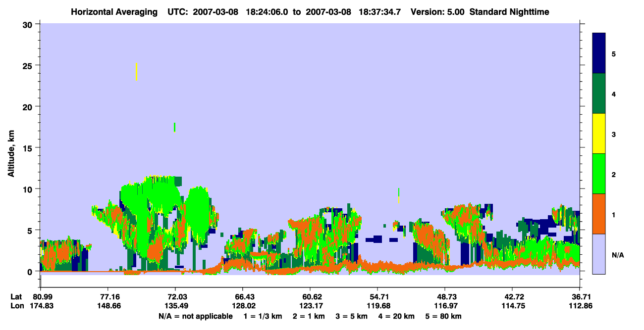This screenshot has height=330, width=644.
Task: Click the dark blue colorbar segment labeled 5
Action: click(599, 53)
